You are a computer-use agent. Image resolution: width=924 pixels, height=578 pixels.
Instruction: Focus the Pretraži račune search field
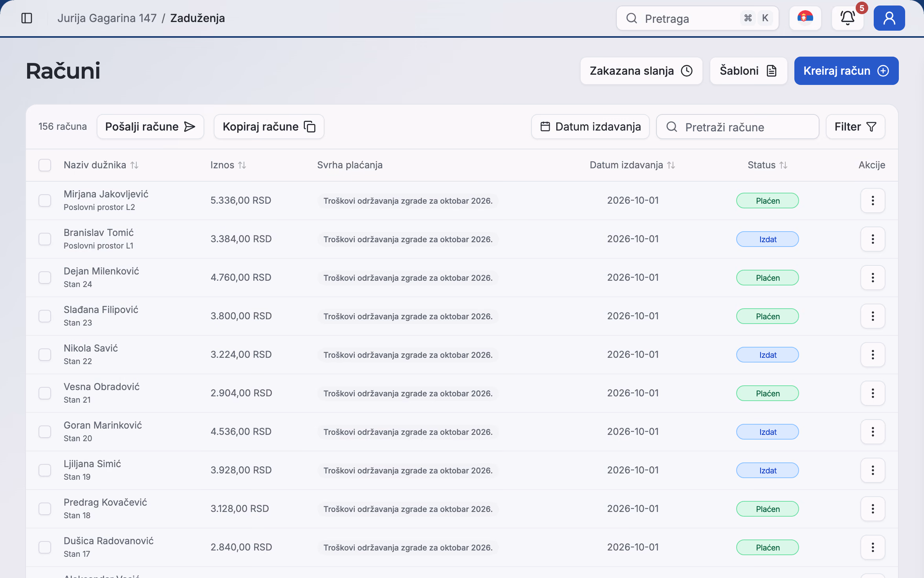pos(737,127)
